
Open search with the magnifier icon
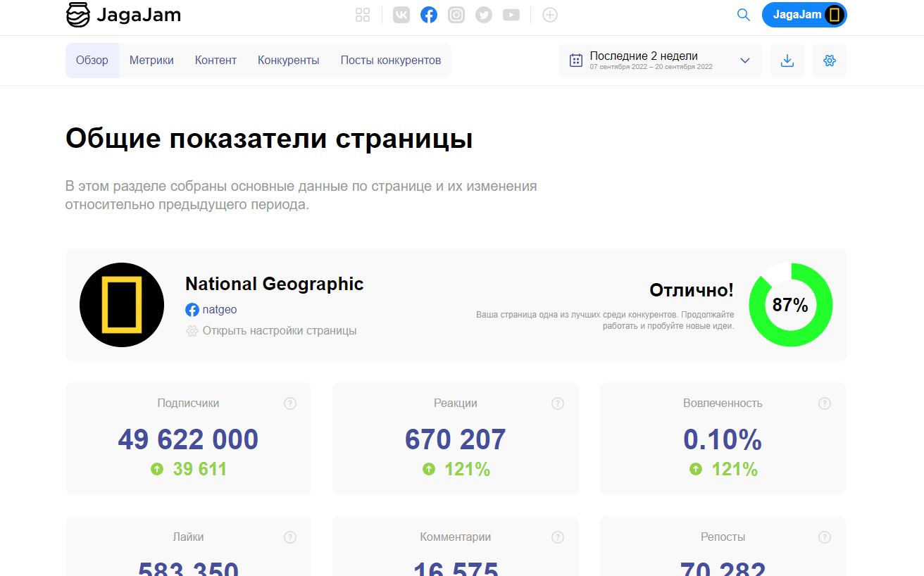(744, 15)
